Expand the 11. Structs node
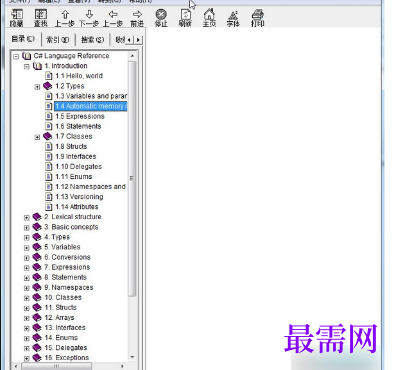This screenshot has width=396, height=370. coord(27,308)
